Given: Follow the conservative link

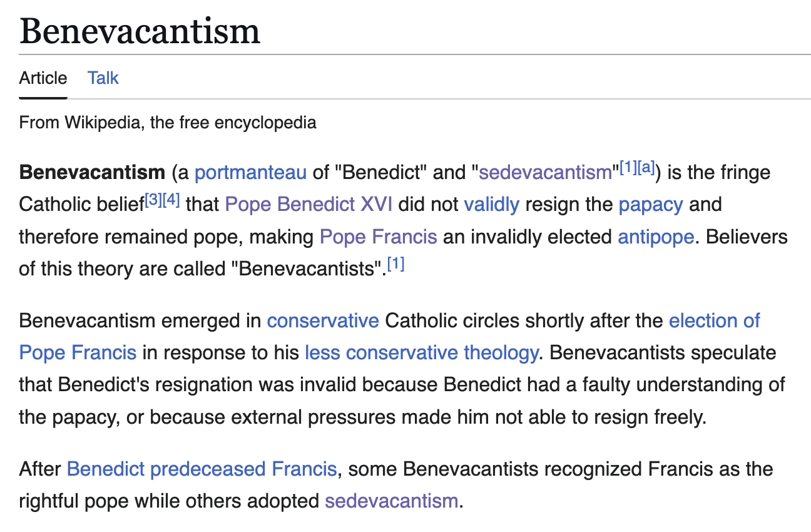Looking at the screenshot, I should [x=323, y=321].
